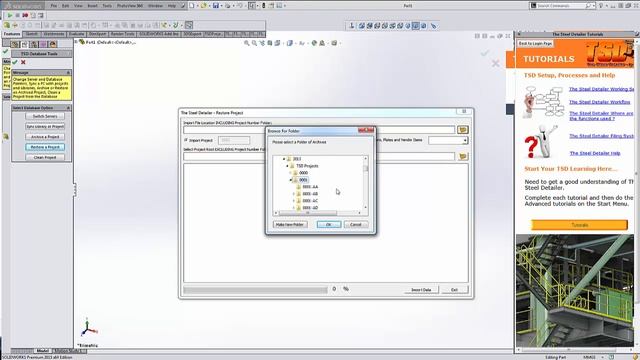Click the Restore a Project button

[45, 147]
